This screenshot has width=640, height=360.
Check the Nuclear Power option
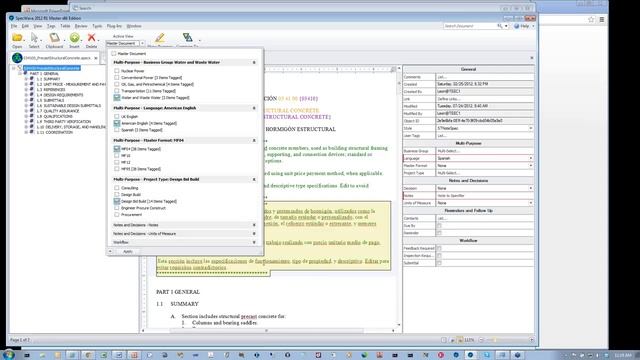(x=117, y=71)
